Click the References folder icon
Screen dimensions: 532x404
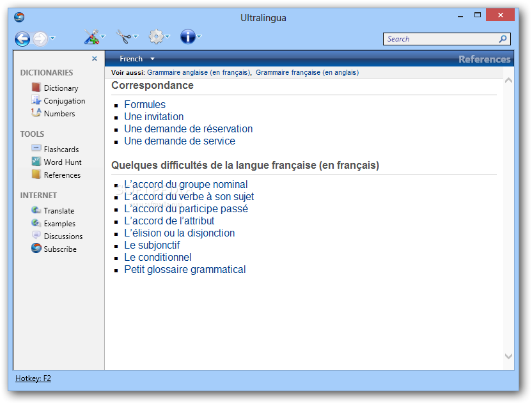(x=36, y=174)
